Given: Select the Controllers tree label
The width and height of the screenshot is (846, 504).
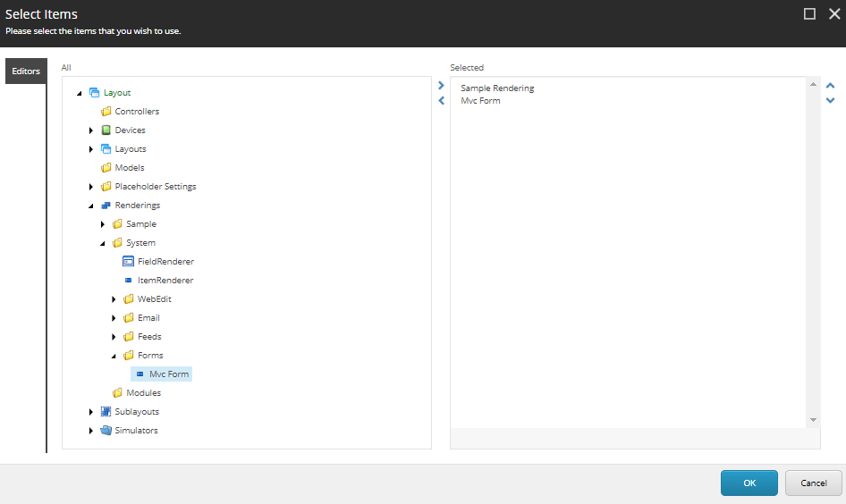Looking at the screenshot, I should 137,112.
